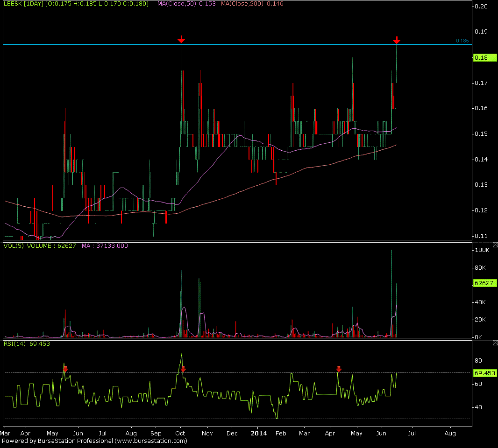Click the rightmost Aug label on time axis
Image resolution: width=498 pixels, height=448 pixels.
click(450, 434)
